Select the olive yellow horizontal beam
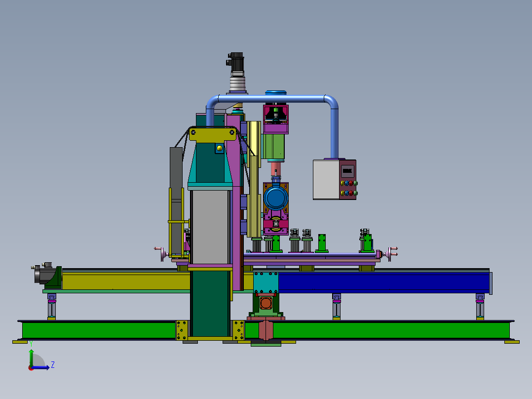Screen dimensions: 532x399 125,281
